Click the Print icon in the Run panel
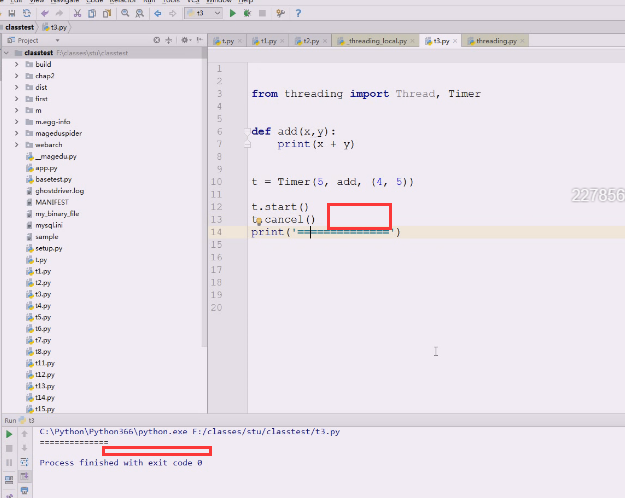Image resolution: width=625 pixels, height=498 pixels. tap(24, 490)
